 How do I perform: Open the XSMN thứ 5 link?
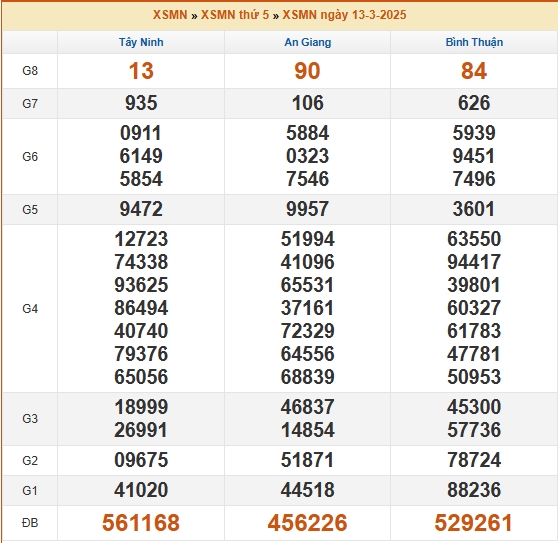[x=235, y=15]
